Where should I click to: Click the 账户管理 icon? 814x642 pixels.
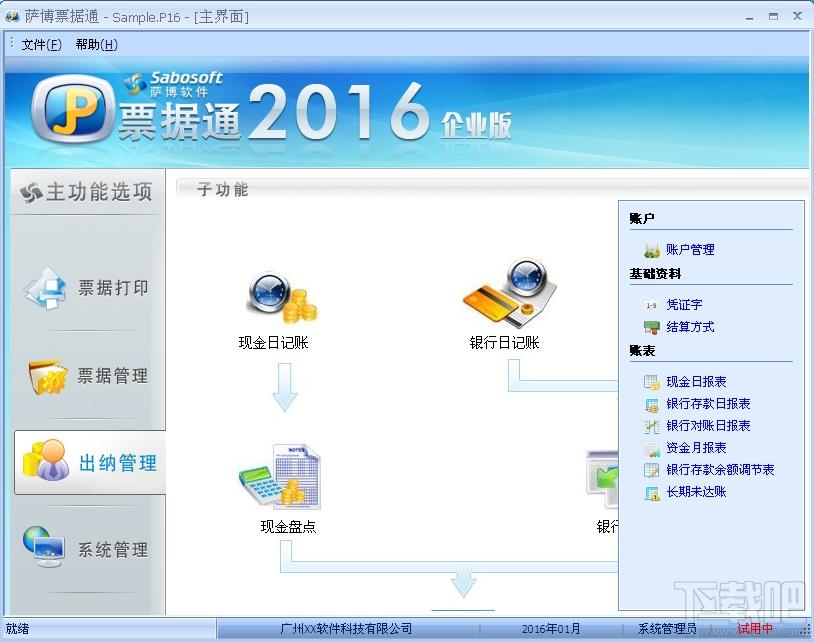[652, 250]
